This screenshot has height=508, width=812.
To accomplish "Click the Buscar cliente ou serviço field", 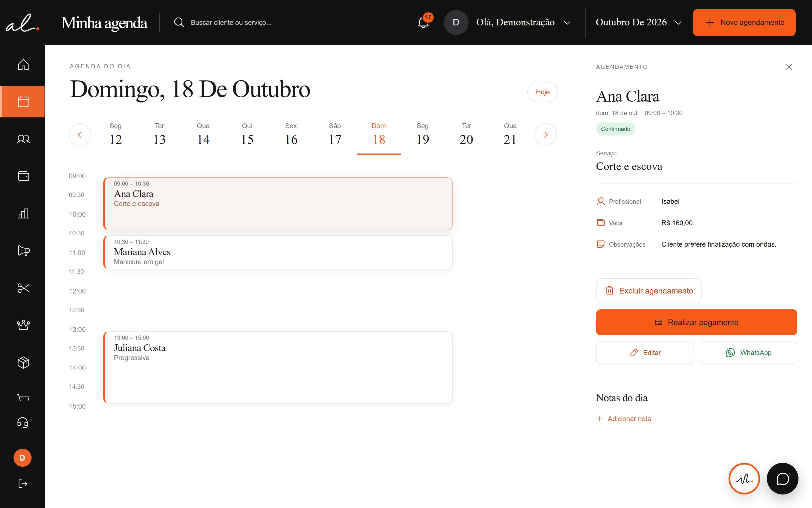I will (x=231, y=22).
